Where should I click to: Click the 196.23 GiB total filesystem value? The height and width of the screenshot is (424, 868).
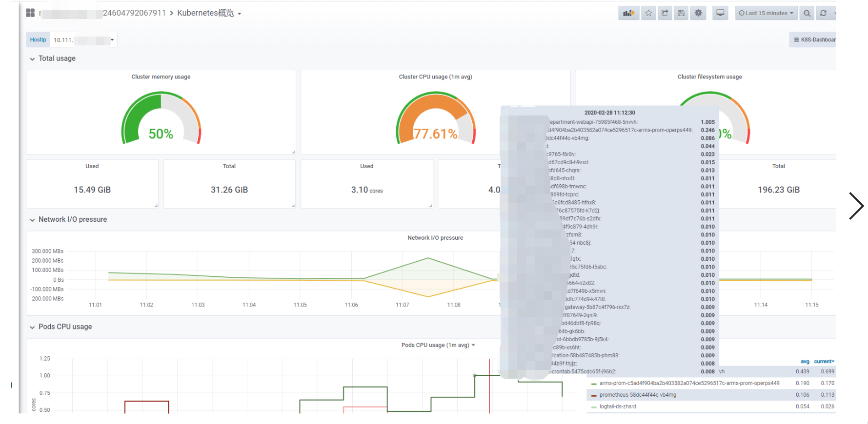[779, 190]
